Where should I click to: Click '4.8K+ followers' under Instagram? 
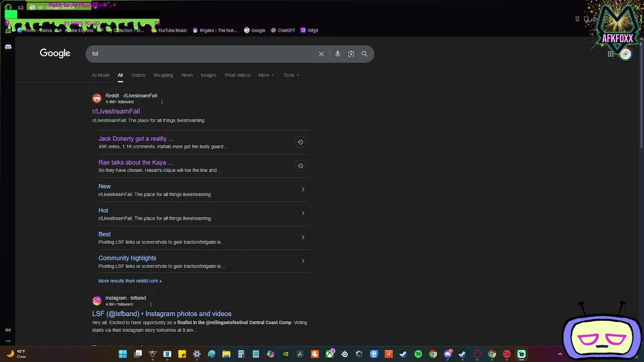pos(119,304)
